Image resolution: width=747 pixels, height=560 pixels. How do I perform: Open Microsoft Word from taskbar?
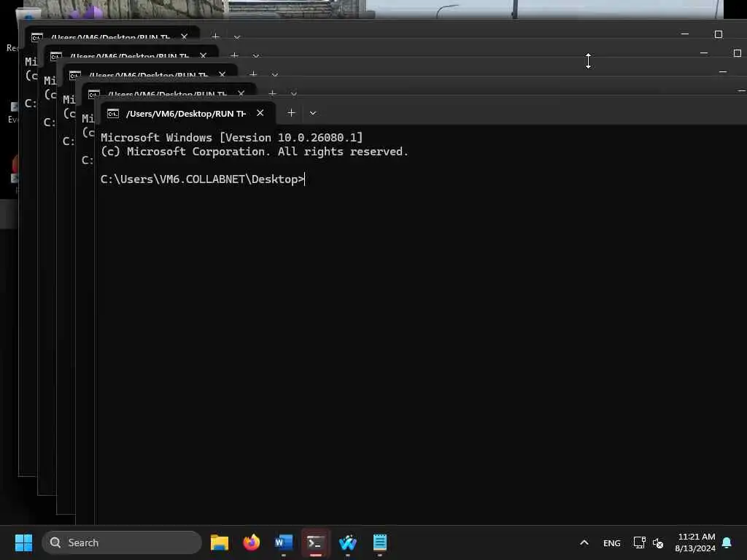(x=284, y=542)
